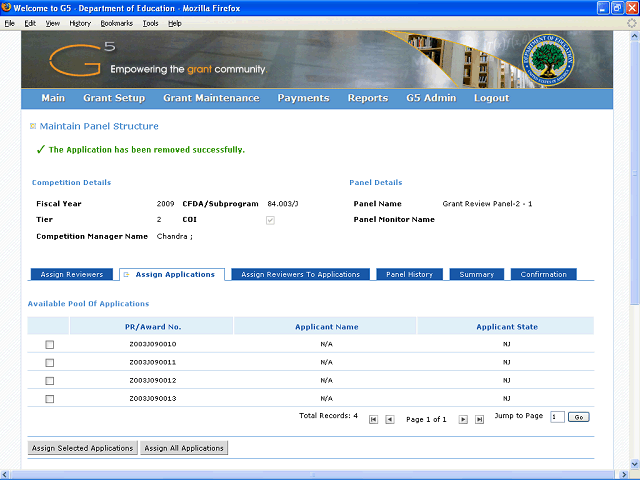Click the Department of Education seal
Image resolution: width=640 pixels, height=480 pixels.
coord(548,60)
